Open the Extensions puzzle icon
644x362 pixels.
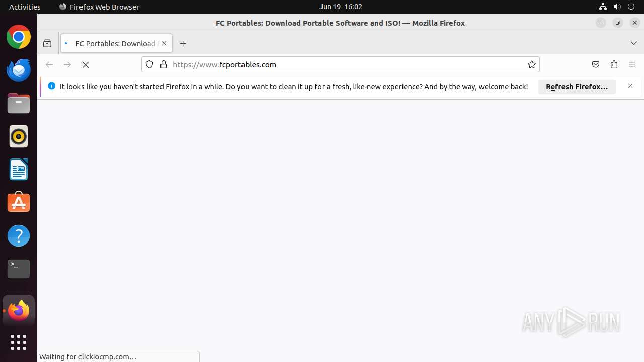[x=614, y=64]
